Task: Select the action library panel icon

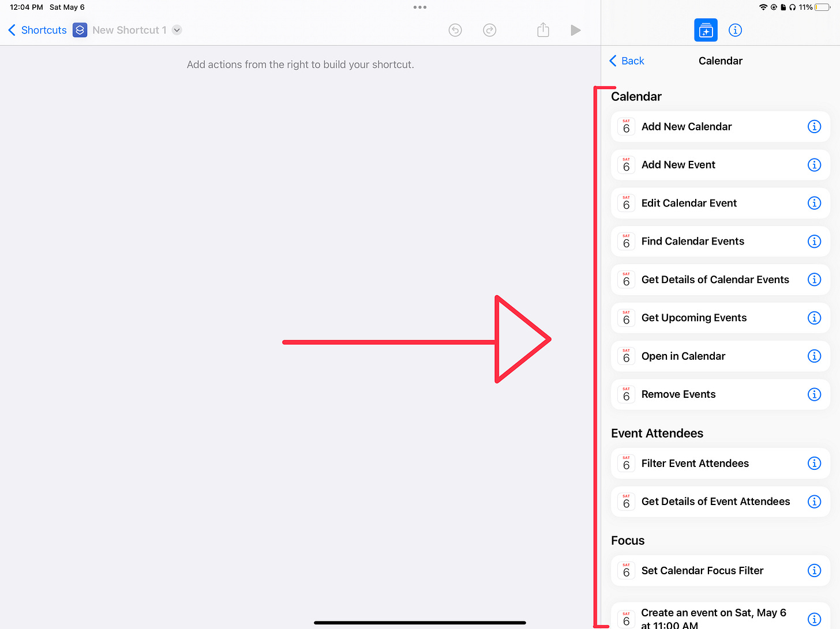Action: [706, 30]
